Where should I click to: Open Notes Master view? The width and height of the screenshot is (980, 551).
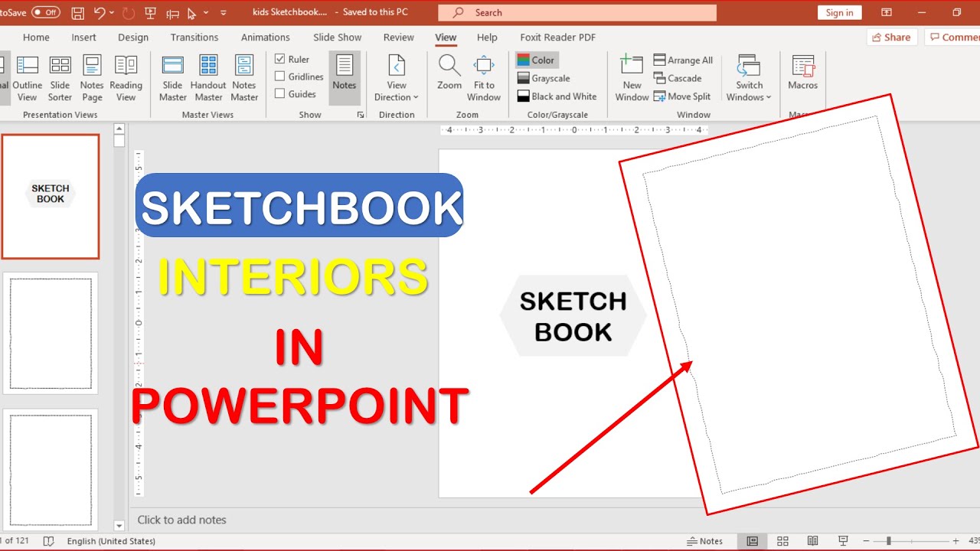pos(244,78)
